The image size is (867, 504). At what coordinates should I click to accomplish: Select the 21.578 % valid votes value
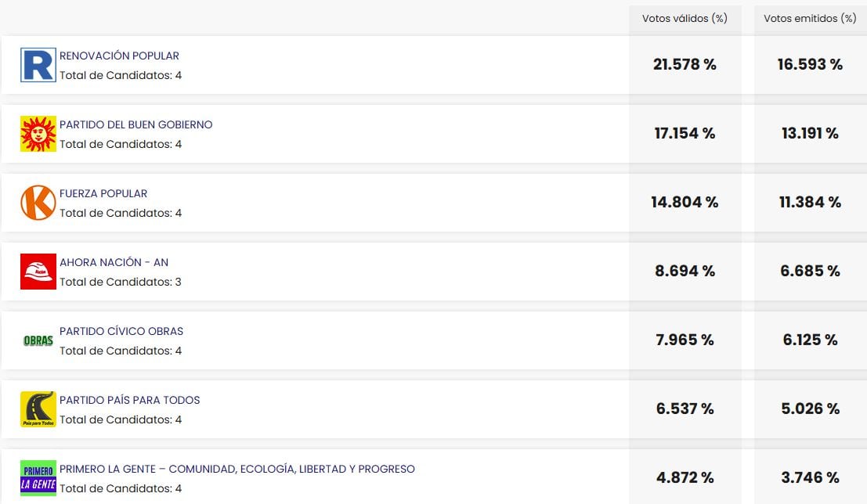pyautogui.click(x=685, y=66)
